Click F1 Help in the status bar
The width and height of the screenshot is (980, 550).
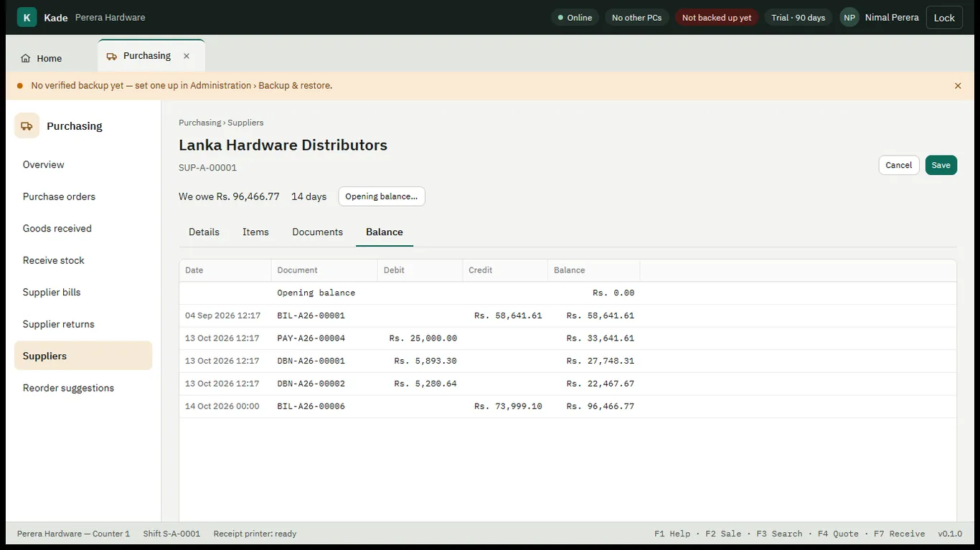tap(672, 534)
